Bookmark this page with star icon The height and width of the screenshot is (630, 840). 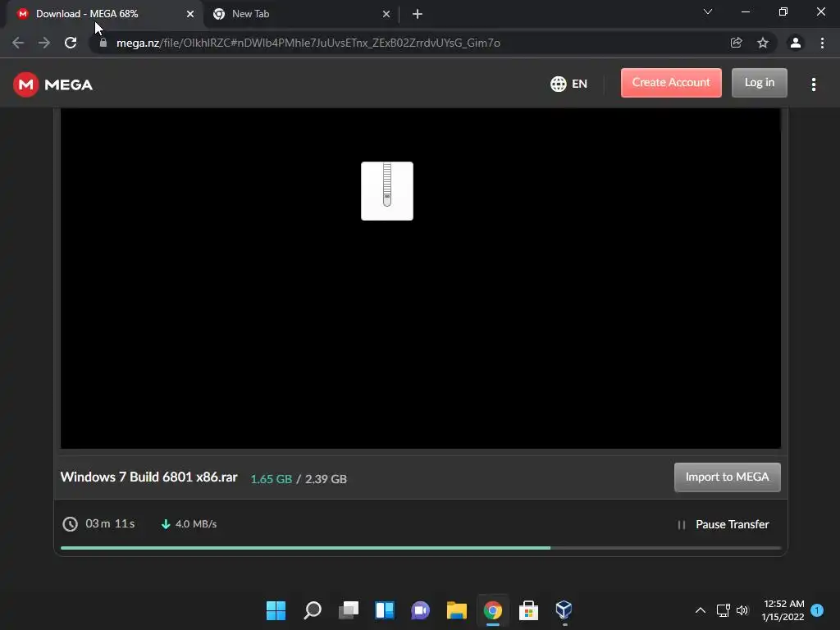pos(763,43)
